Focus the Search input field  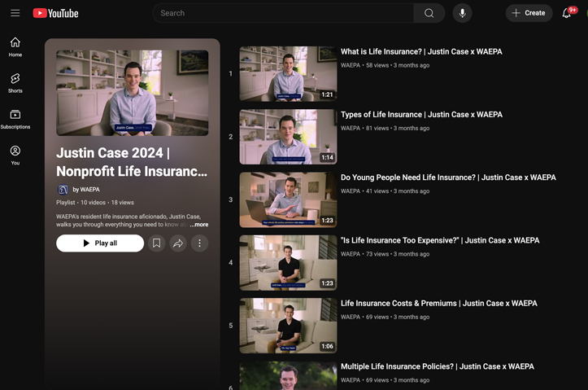click(x=283, y=13)
